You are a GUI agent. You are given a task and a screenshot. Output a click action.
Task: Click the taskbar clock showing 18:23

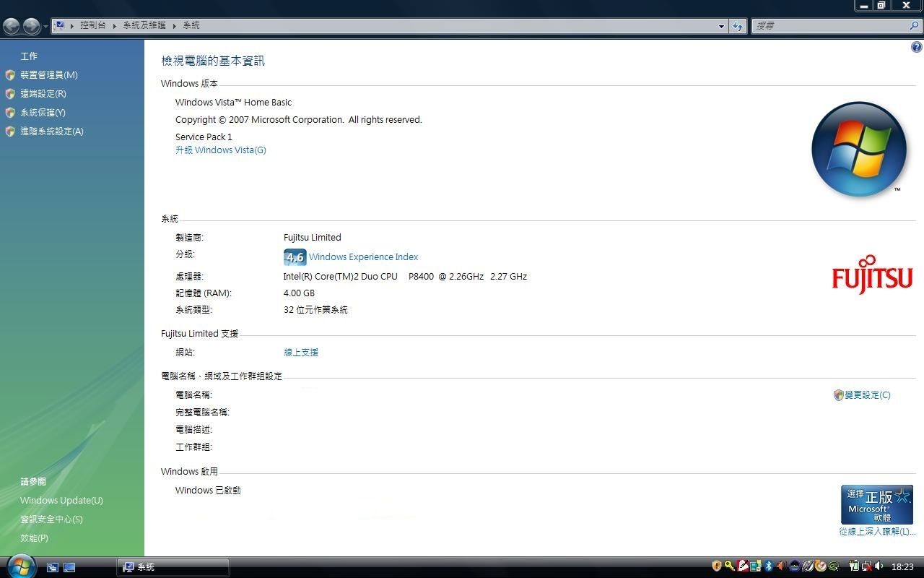point(902,567)
